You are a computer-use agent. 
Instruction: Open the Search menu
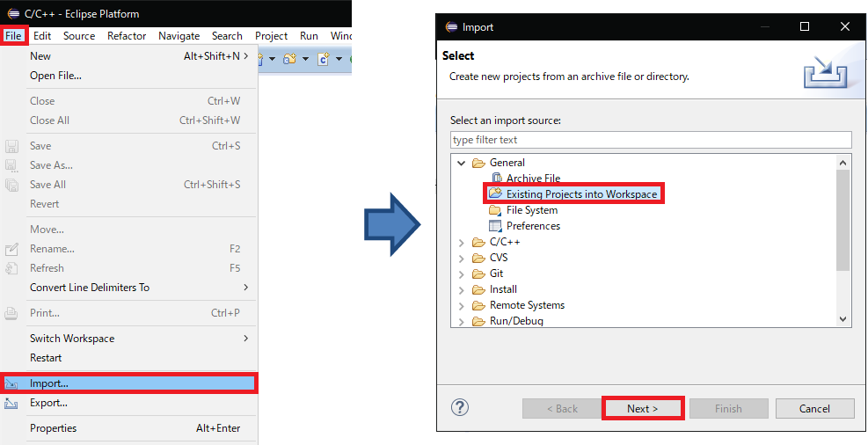(227, 36)
